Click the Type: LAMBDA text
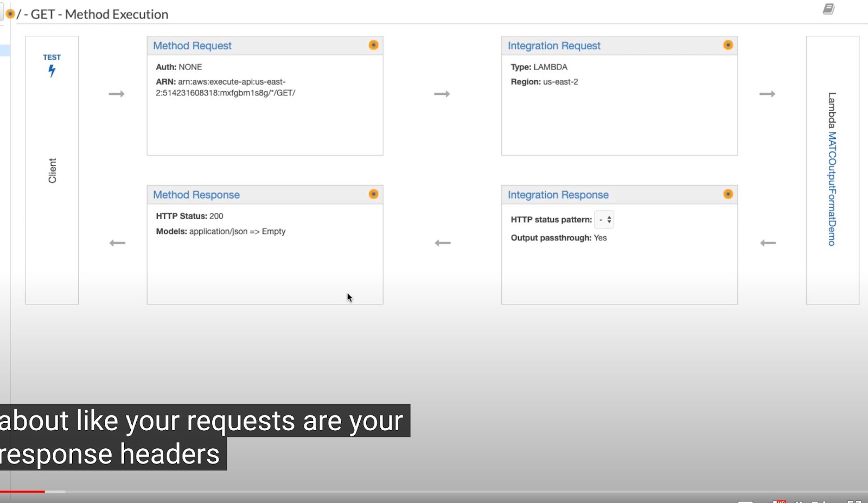This screenshot has width=868, height=503. pyautogui.click(x=539, y=67)
